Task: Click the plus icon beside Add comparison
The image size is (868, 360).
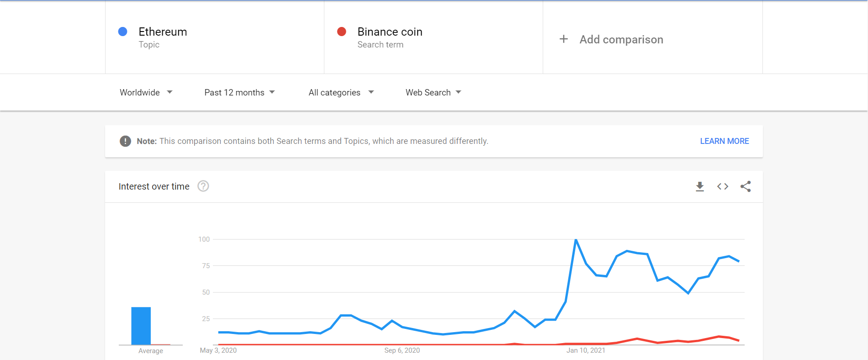Action: pyautogui.click(x=564, y=39)
